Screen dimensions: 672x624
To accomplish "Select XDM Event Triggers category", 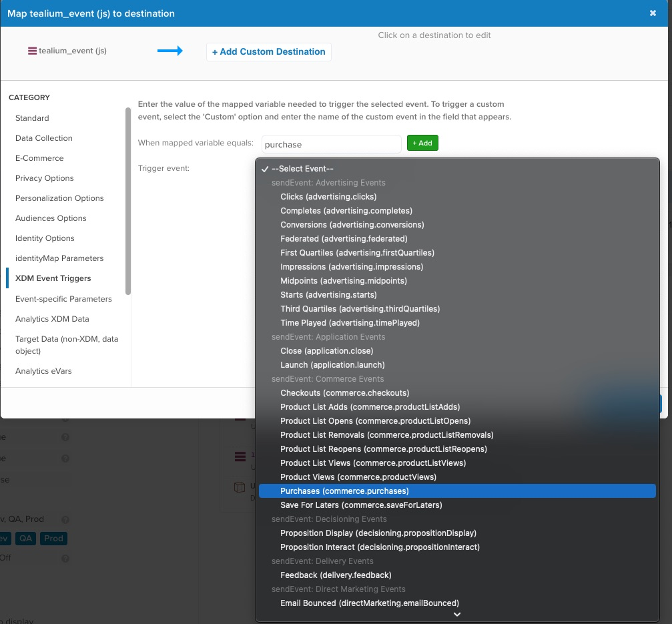I will point(53,278).
